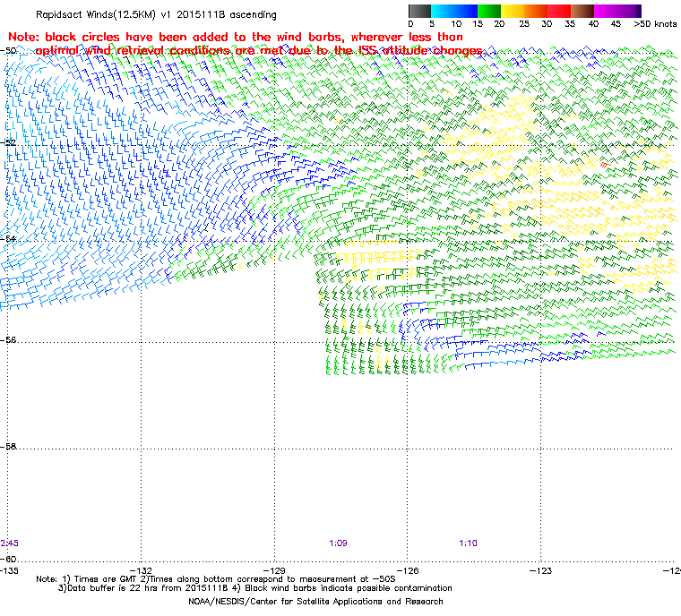Click the '-126' longitude axis label
The width and height of the screenshot is (681, 616).
pos(408,570)
